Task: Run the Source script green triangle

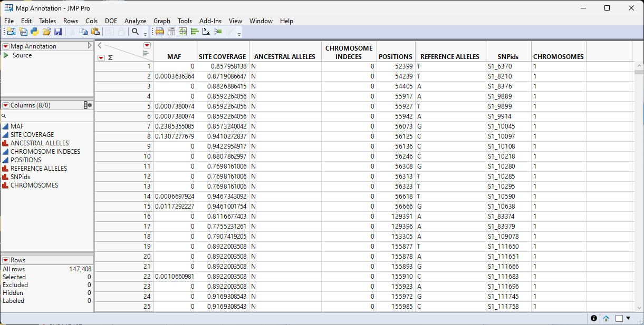Action: point(6,55)
